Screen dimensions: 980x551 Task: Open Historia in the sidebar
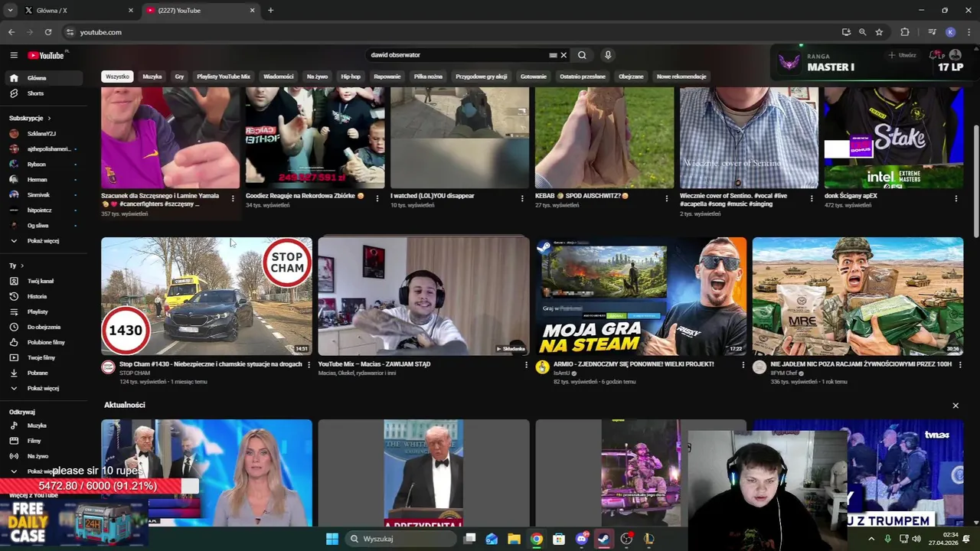pyautogui.click(x=37, y=296)
